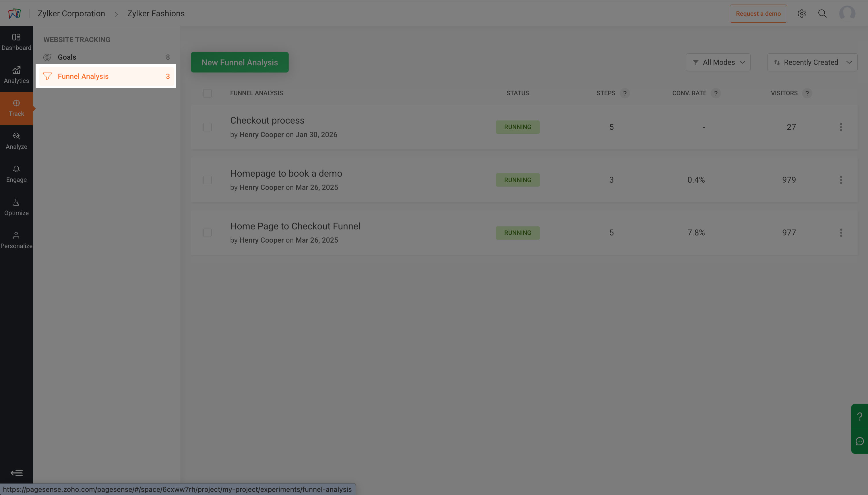Go to the Analyze sidebar section
The width and height of the screenshot is (868, 495).
(x=16, y=141)
